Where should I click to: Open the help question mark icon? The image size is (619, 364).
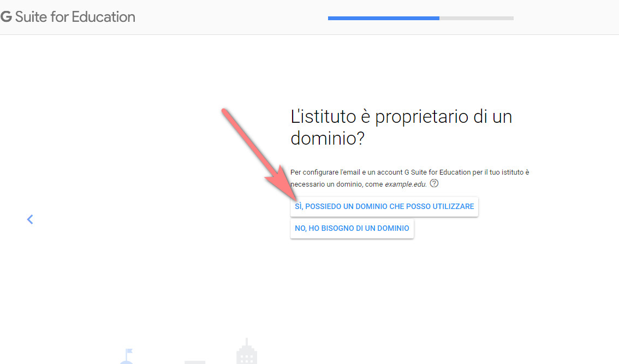pyautogui.click(x=434, y=183)
